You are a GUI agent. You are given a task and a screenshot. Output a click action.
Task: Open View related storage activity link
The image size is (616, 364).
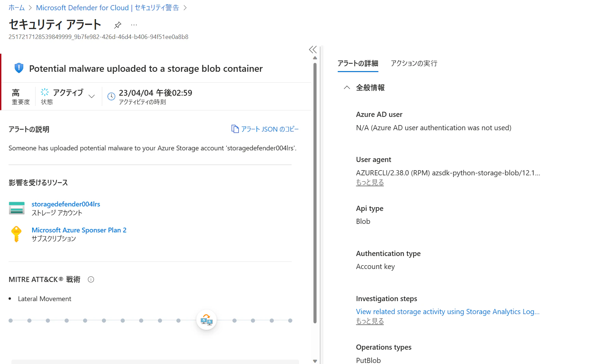click(447, 312)
